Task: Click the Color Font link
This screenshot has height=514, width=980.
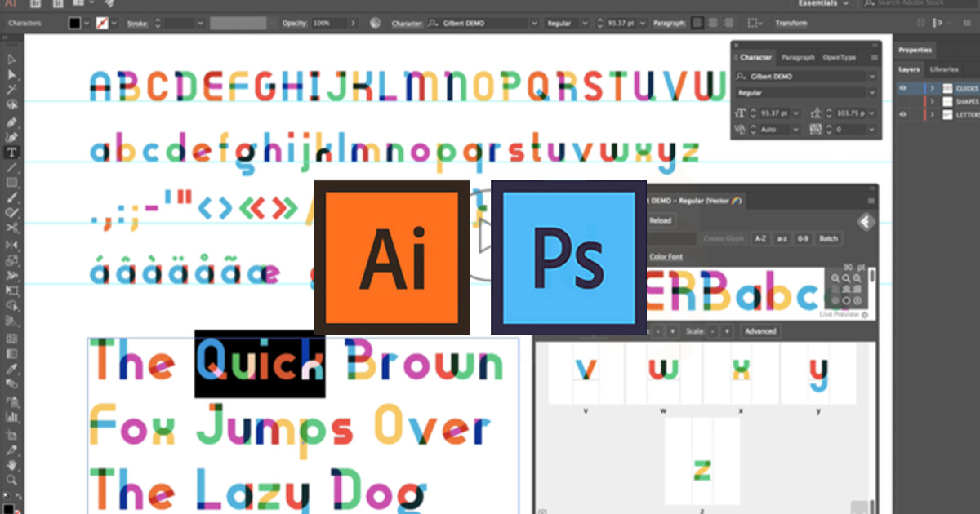Action: (x=665, y=257)
